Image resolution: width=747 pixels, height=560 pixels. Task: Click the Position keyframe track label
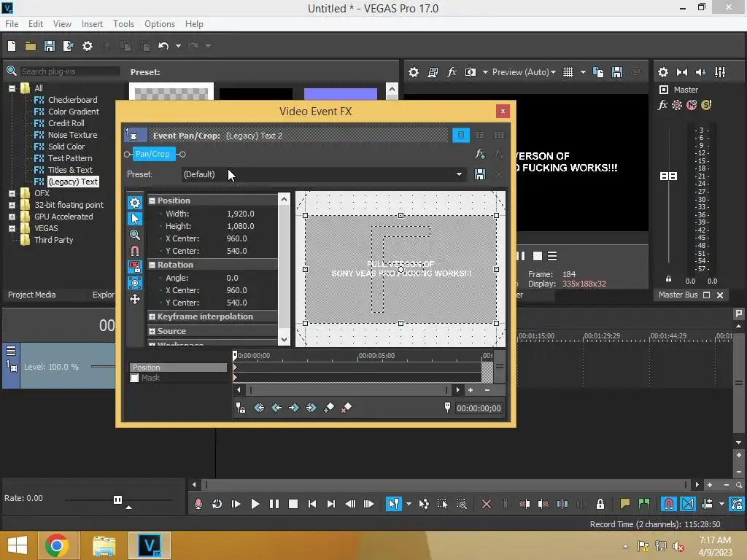pyautogui.click(x=178, y=367)
